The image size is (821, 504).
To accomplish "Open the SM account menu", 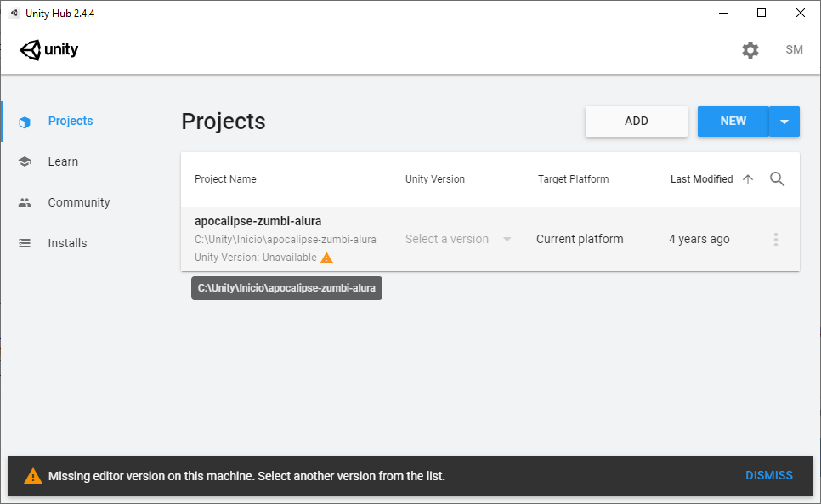I will (x=794, y=49).
